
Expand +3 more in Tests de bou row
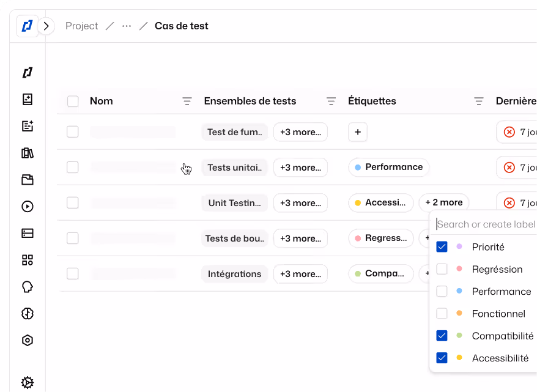pos(301,239)
